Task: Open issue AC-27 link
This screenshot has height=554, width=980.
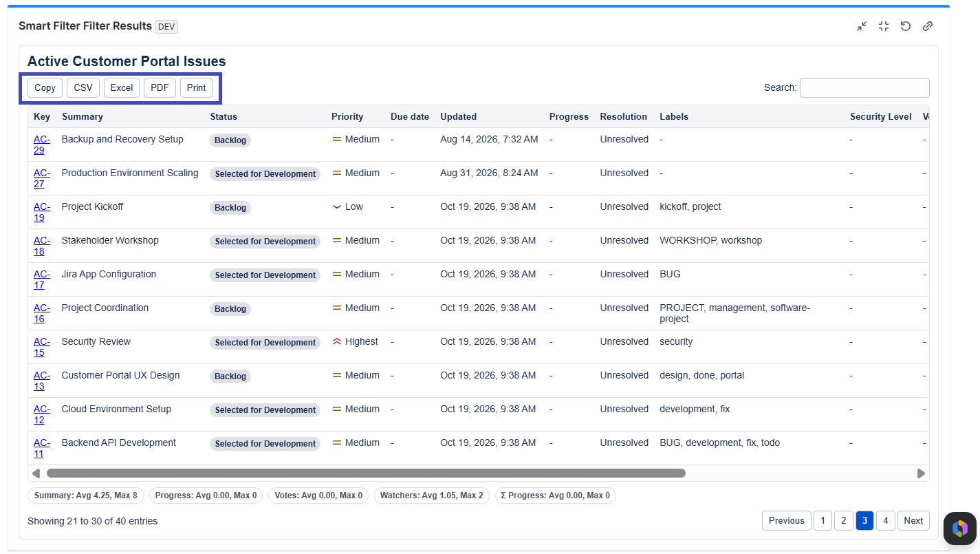Action: 41,178
